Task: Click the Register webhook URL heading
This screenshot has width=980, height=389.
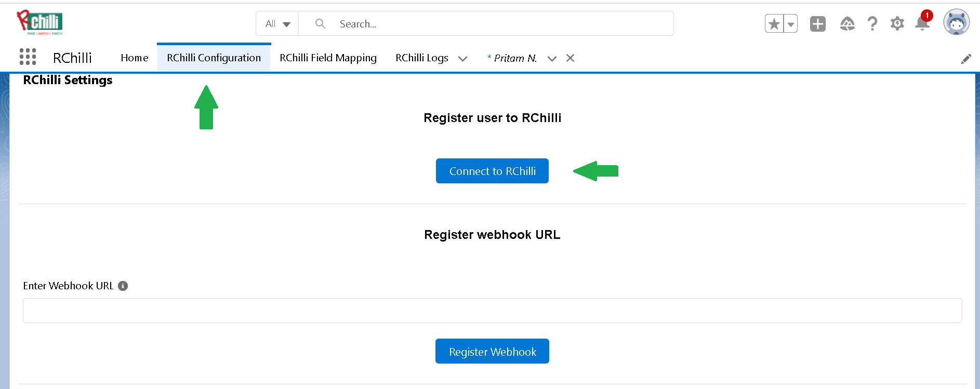Action: (492, 235)
